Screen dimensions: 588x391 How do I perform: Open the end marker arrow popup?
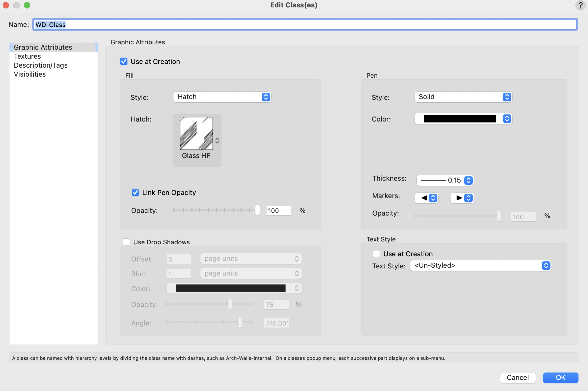(x=462, y=198)
